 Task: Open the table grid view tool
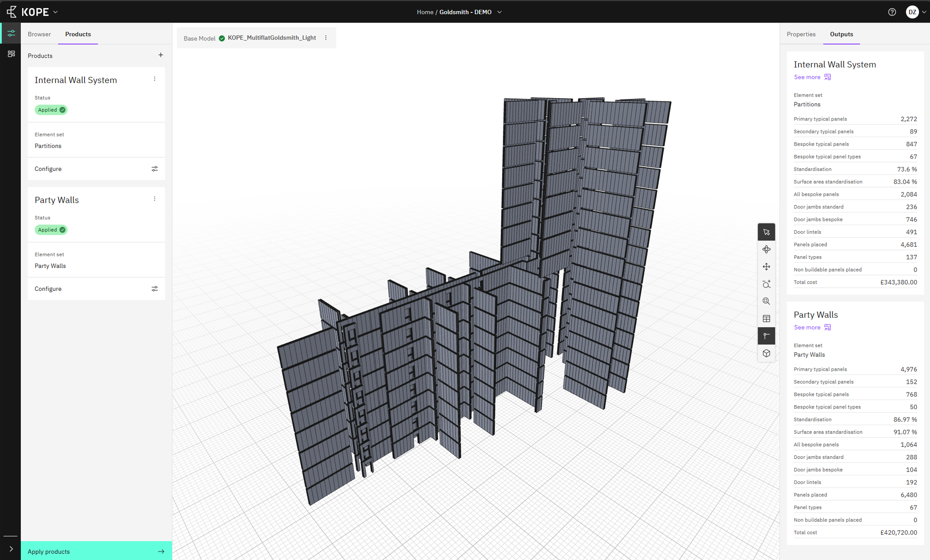pyautogui.click(x=766, y=319)
